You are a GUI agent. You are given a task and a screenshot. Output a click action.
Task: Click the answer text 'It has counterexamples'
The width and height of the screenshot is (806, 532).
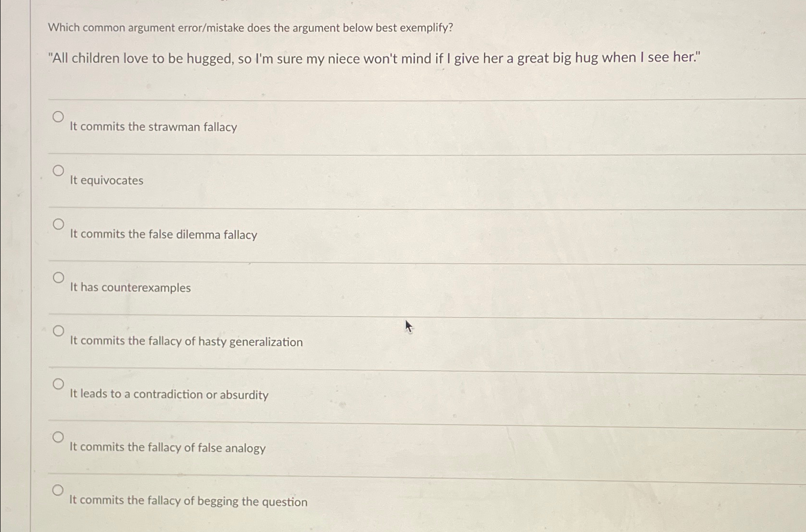coord(130,288)
